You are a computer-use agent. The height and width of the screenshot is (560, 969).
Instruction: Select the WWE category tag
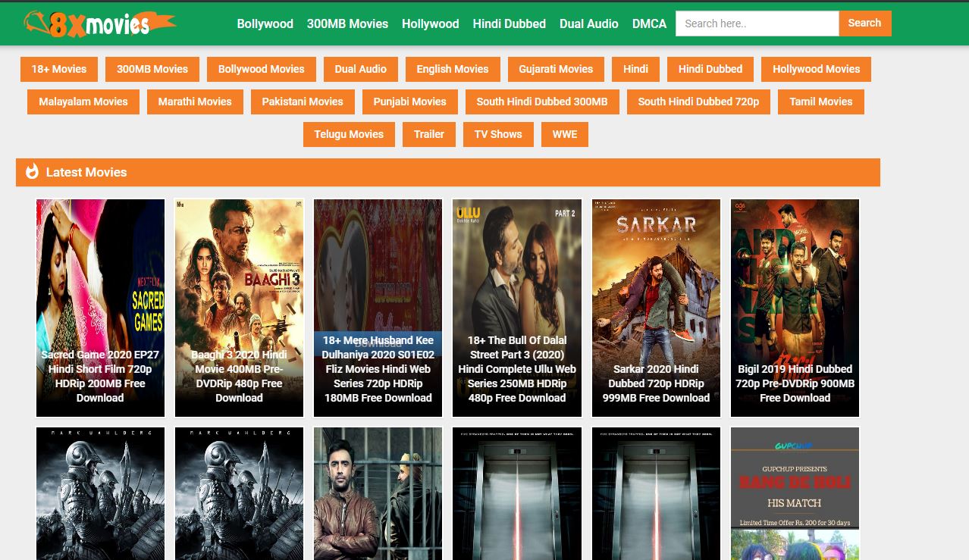(x=565, y=134)
